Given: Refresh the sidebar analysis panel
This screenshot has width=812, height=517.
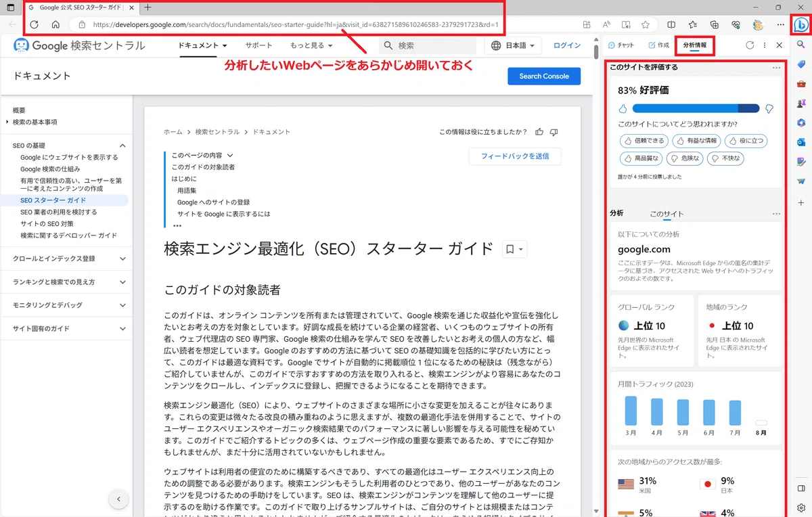Looking at the screenshot, I should (750, 45).
